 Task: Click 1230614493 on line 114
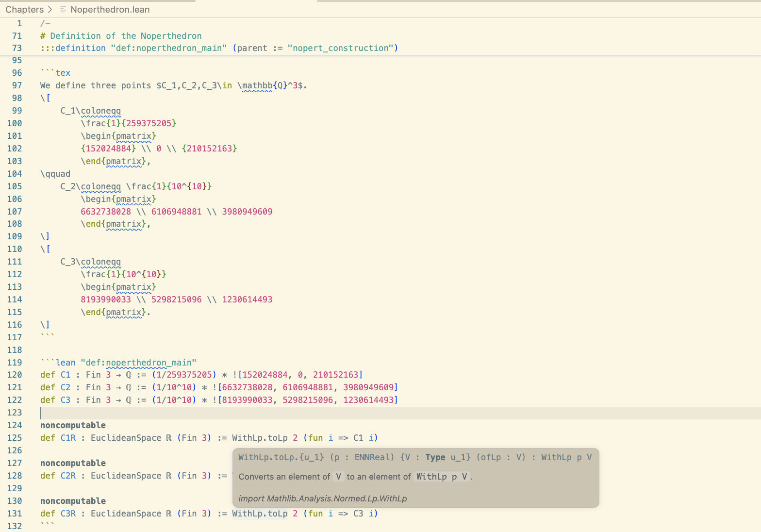click(247, 299)
